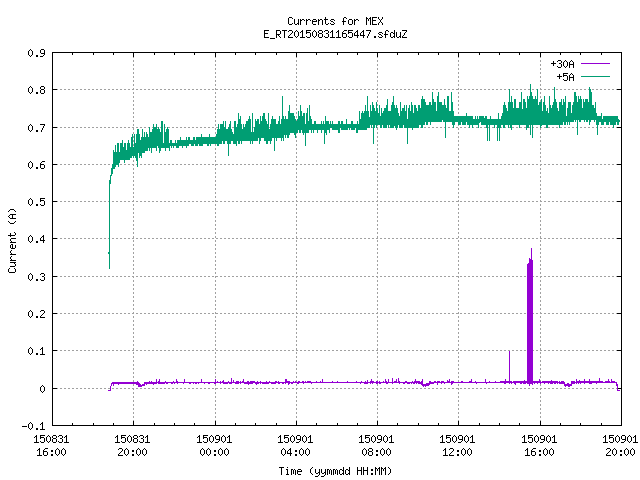Click the 0.7 y-axis tick label

click(x=36, y=128)
